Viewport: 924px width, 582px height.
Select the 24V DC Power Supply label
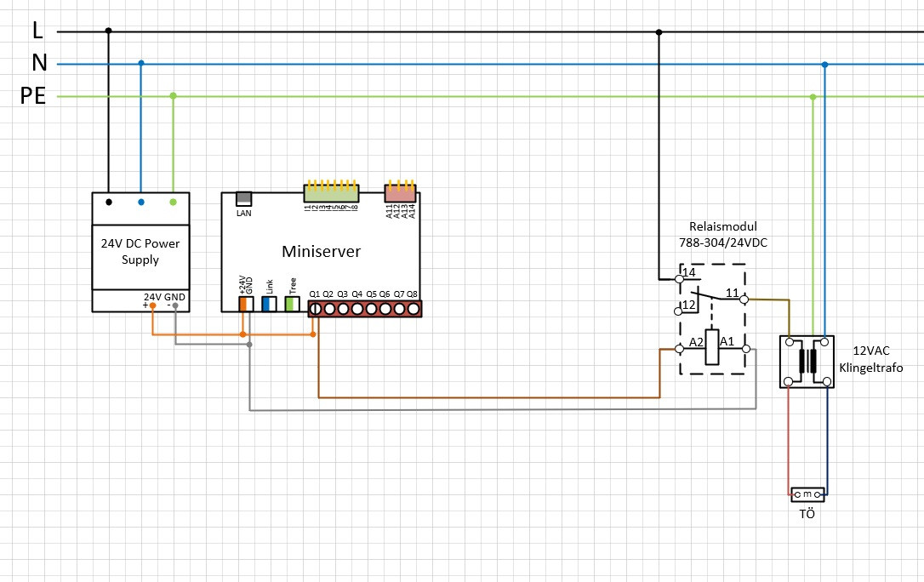pos(140,251)
